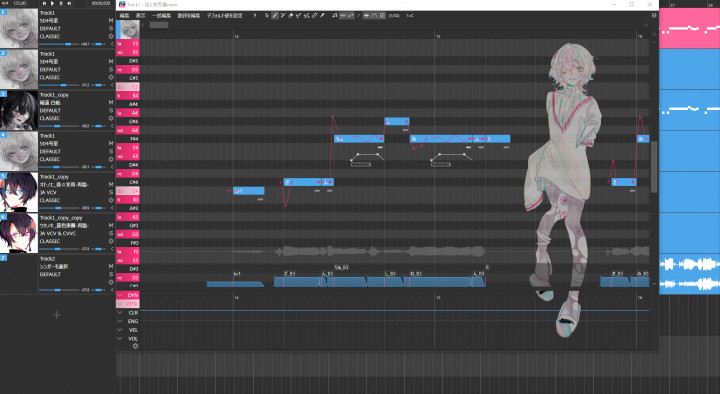Viewport: 720px width, 394px height.
Task: Click the play button in transport bar
Action: point(52,3)
